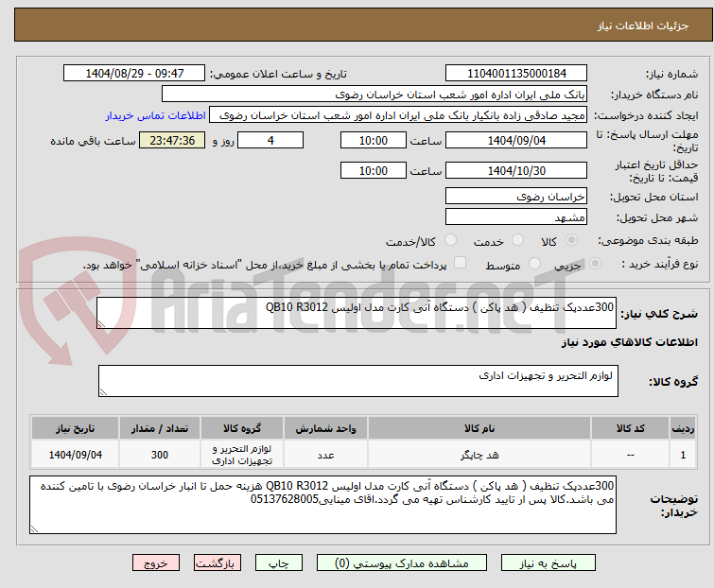
Task: Click the پاسخ به نیاز button
Action: tap(549, 563)
